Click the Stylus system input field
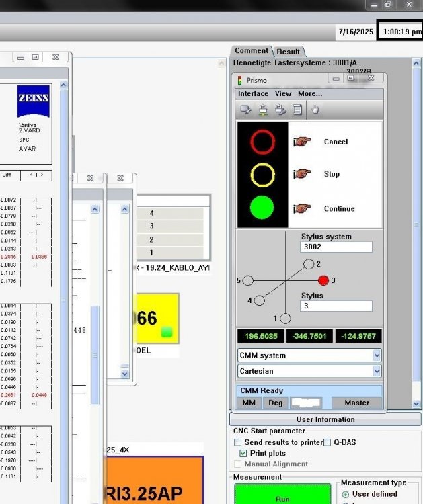The height and width of the screenshot is (504, 423). click(x=336, y=247)
